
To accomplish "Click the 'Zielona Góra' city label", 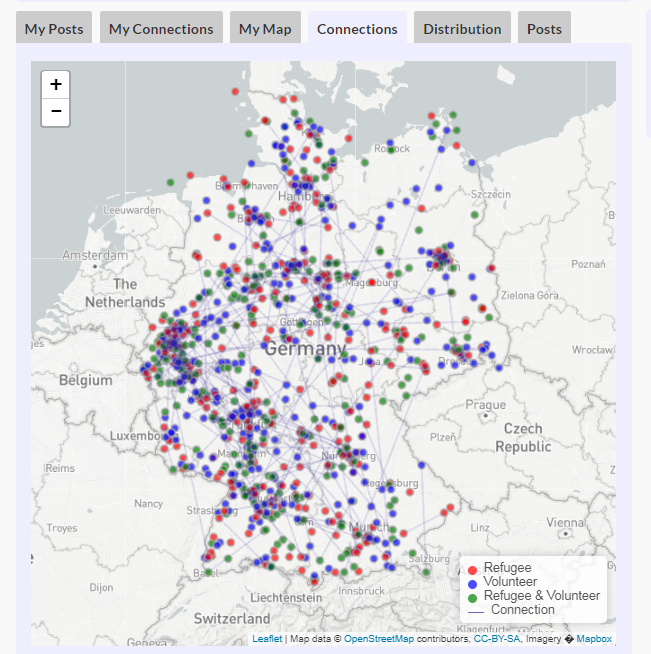I will pyautogui.click(x=530, y=296).
